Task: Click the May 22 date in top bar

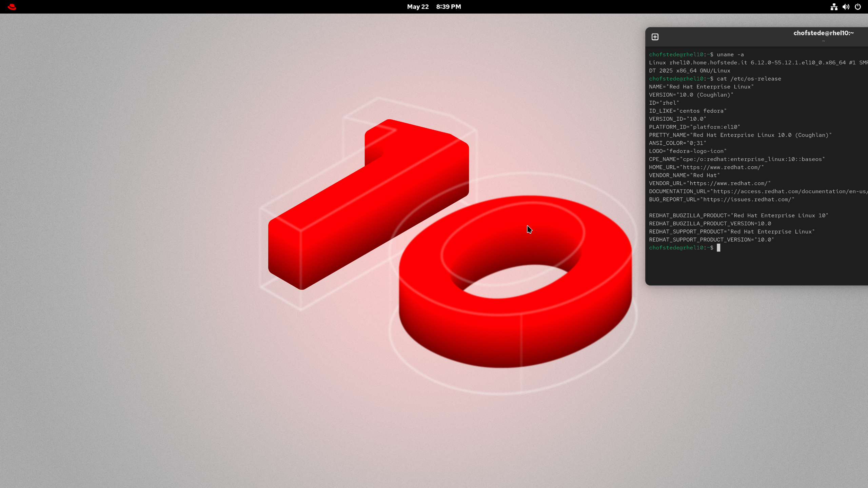Action: [418, 7]
